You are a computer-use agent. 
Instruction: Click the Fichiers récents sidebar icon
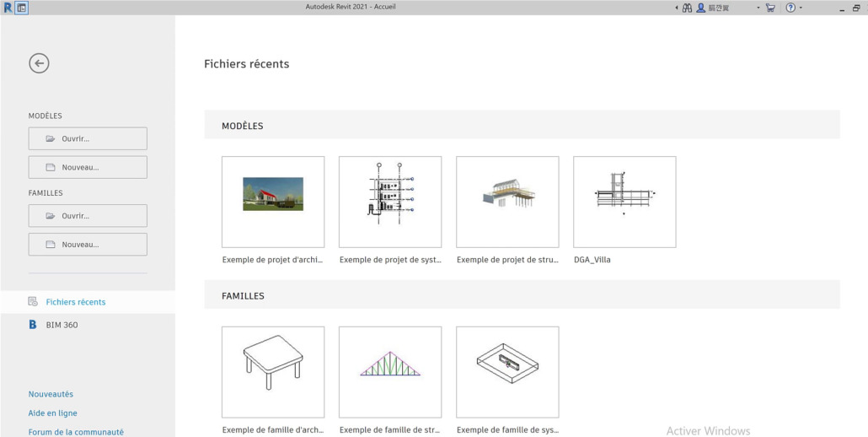[33, 302]
